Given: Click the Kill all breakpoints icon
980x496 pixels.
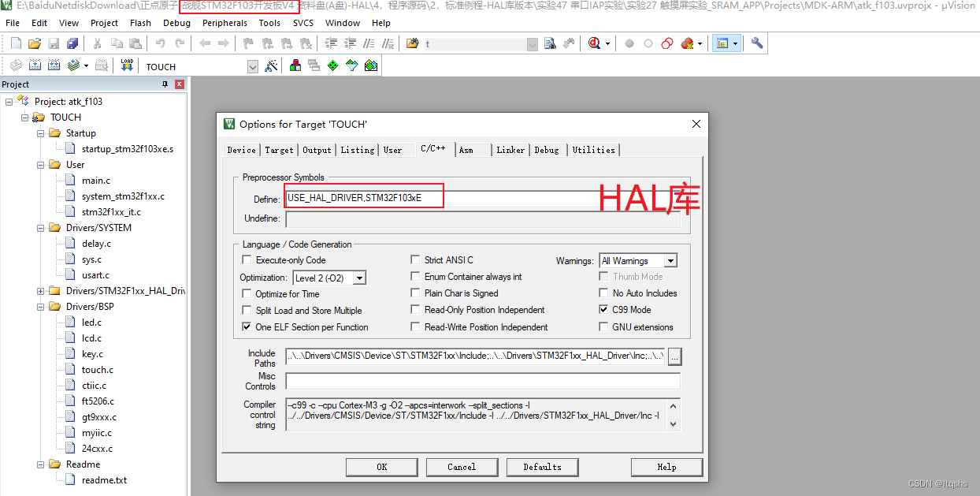Looking at the screenshot, I should (688, 43).
